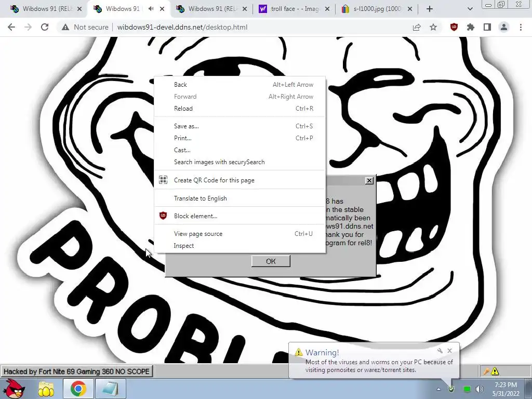The height and width of the screenshot is (399, 532).
Task: Open a new tab with plus button
Action: (x=430, y=9)
